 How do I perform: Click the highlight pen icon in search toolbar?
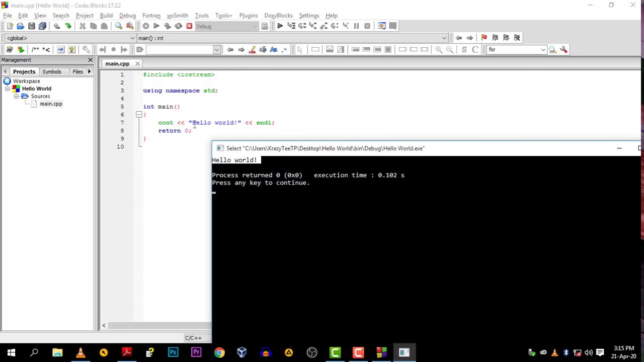(252, 49)
